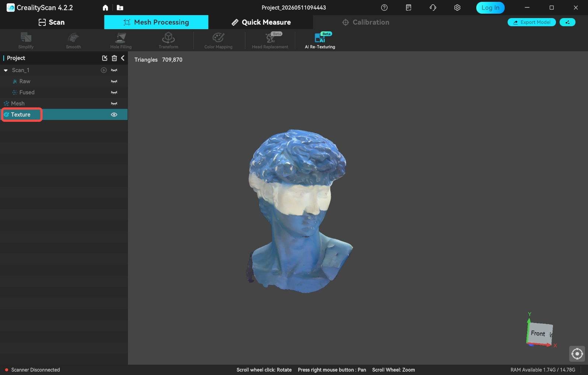
Task: Open the Color Mapping tool
Action: [218, 40]
